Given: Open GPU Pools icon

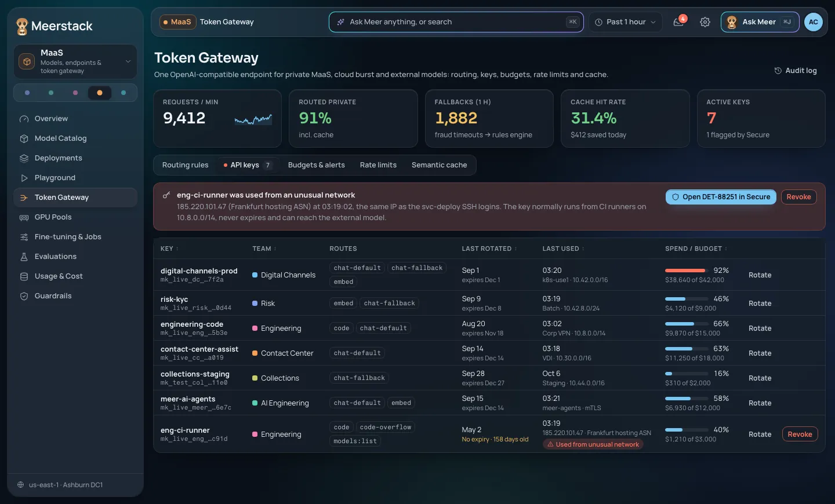Looking at the screenshot, I should pos(24,217).
